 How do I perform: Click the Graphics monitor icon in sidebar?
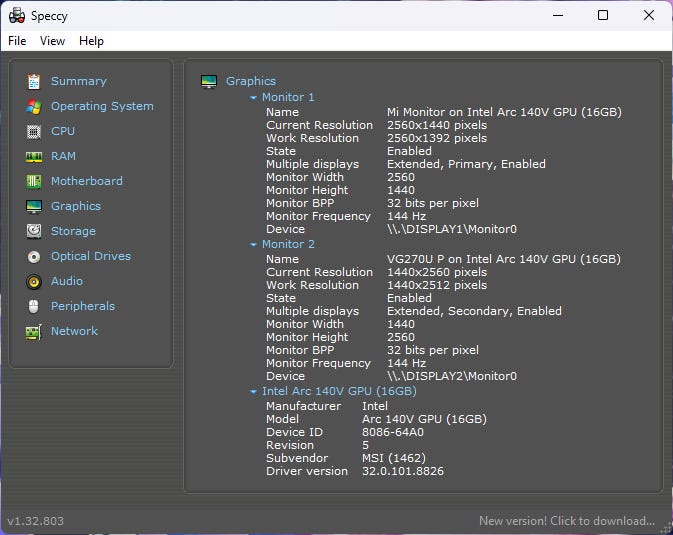pos(34,207)
